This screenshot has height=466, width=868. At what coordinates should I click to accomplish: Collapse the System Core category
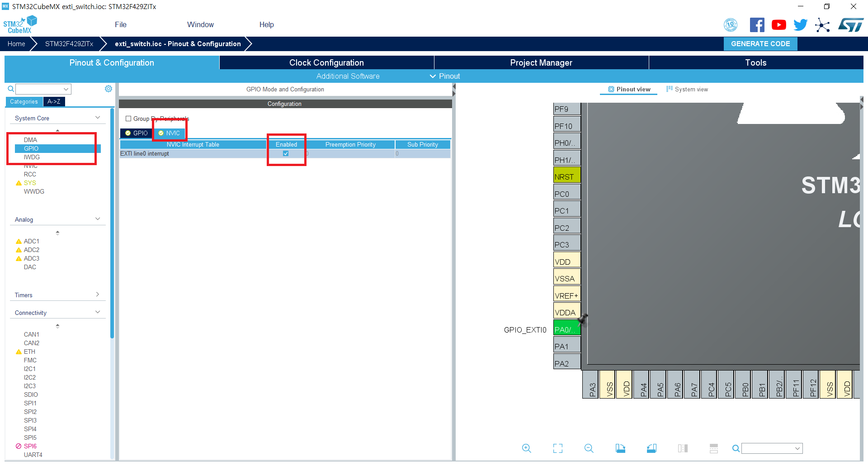pyautogui.click(x=98, y=118)
